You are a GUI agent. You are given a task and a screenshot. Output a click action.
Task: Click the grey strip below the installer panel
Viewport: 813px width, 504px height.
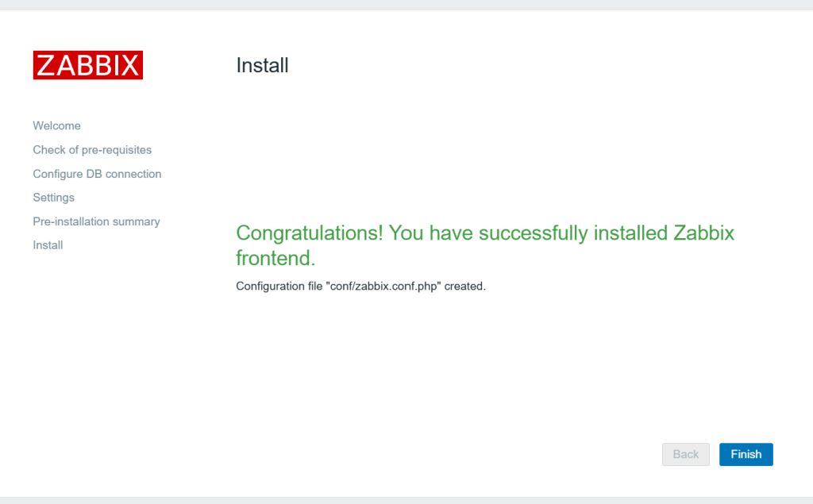click(406, 500)
